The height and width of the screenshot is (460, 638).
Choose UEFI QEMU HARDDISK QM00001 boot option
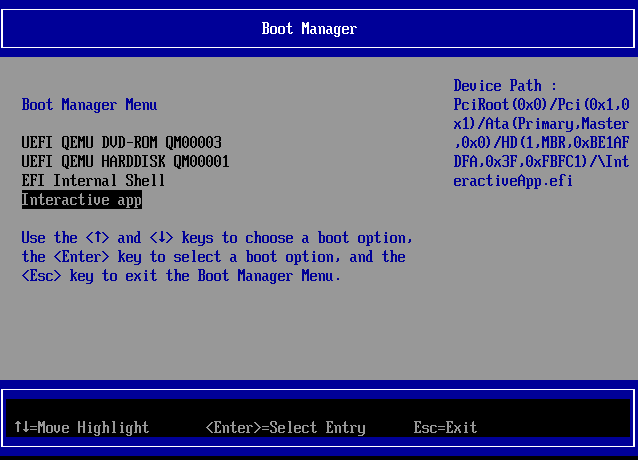[x=125, y=162]
